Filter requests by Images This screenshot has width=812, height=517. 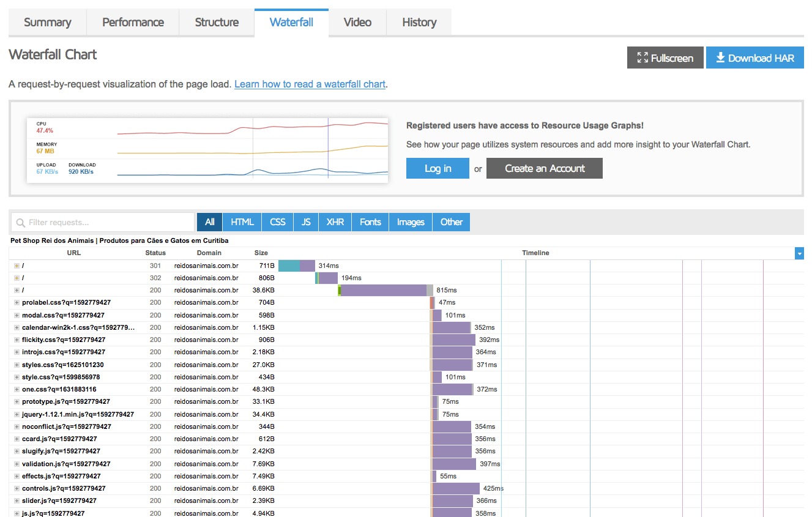click(x=411, y=222)
